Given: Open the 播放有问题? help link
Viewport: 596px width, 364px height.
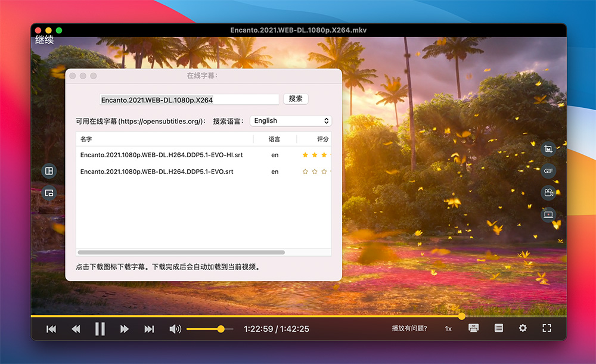Looking at the screenshot, I should pyautogui.click(x=409, y=329).
